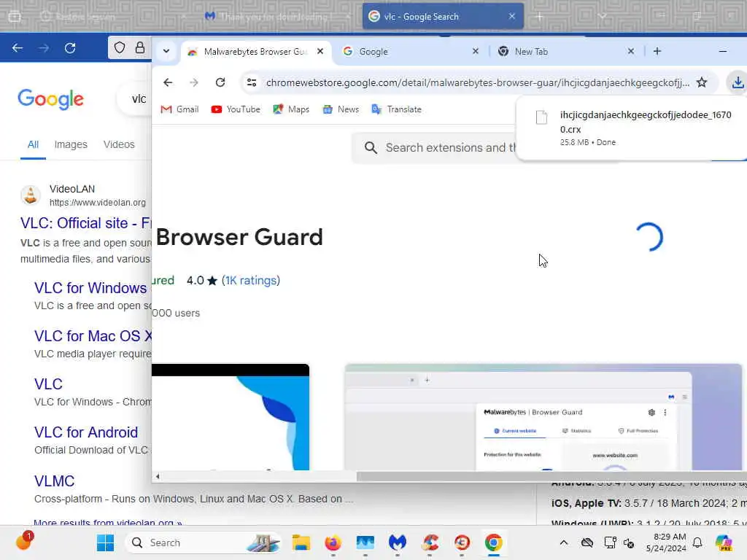Viewport: 747px width, 560px height.
Task: Open VLMC result link
Action: click(54, 481)
